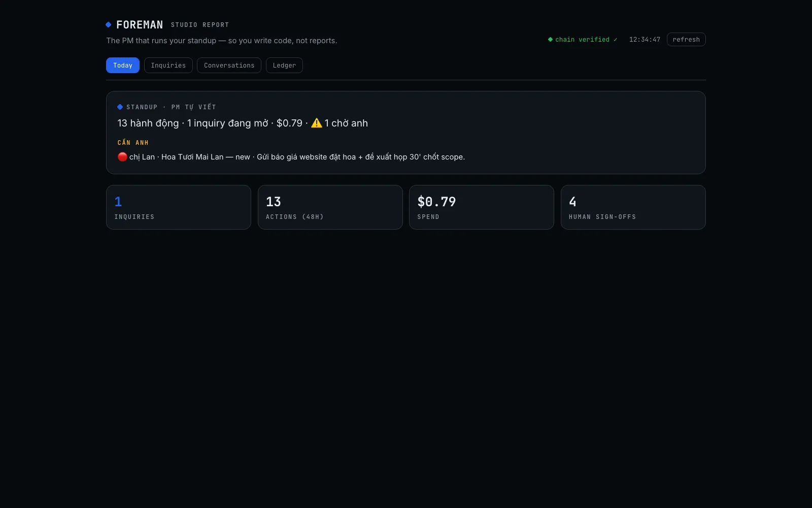
Task: Click the green chain verified diamond icon
Action: coord(550,40)
